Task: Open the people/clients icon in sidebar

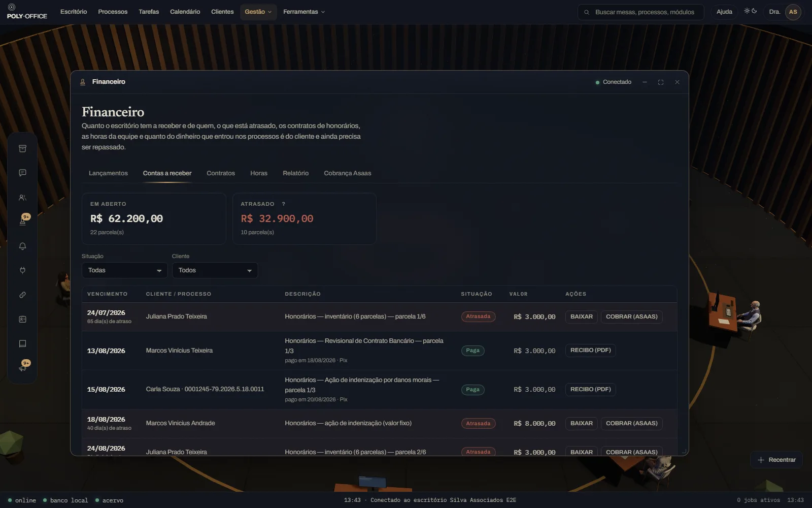Action: coord(22,197)
